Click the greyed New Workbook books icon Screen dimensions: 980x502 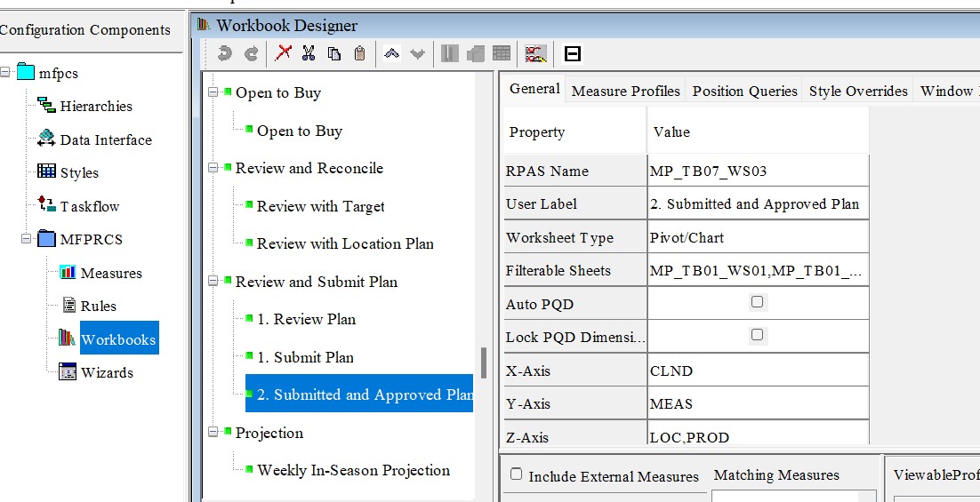pyautogui.click(x=449, y=53)
